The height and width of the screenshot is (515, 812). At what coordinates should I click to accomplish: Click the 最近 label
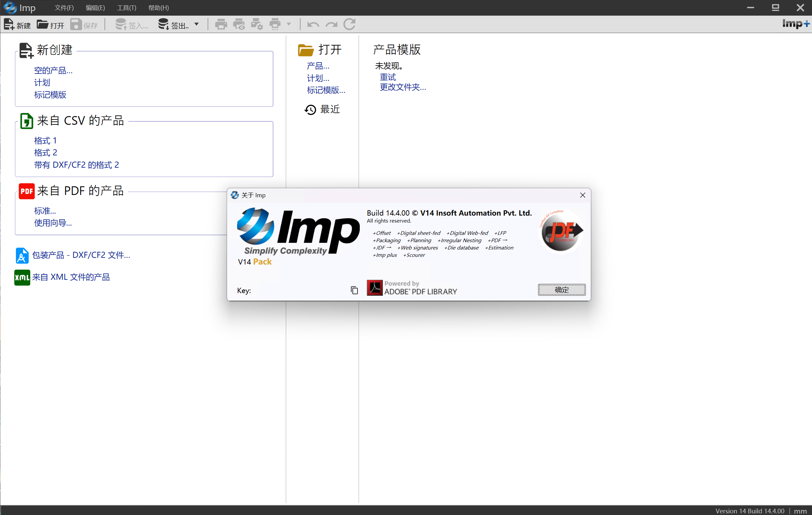tap(330, 110)
